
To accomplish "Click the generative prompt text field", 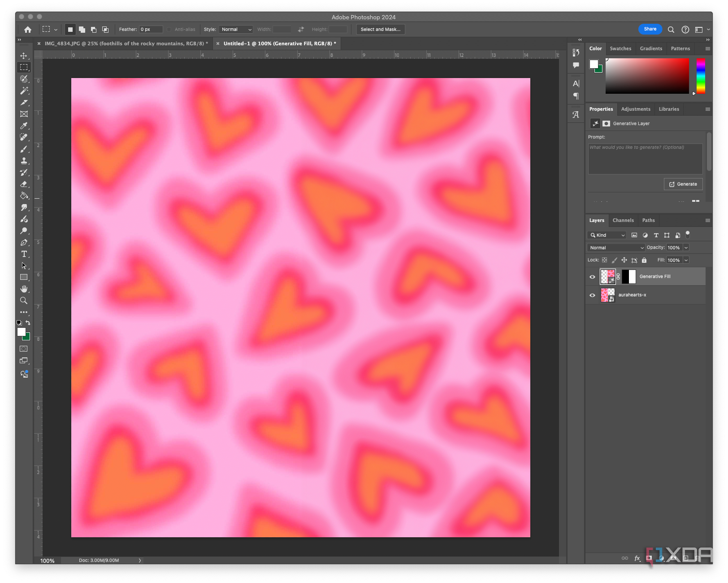I will coord(645,159).
